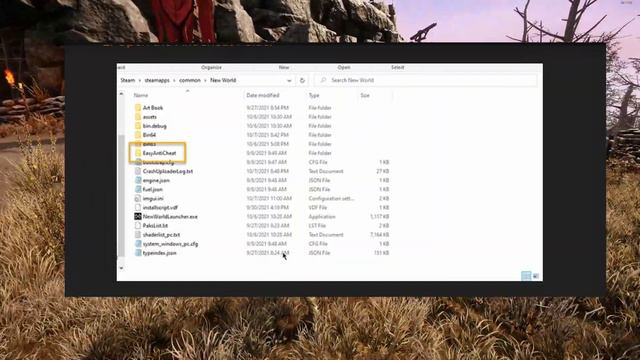Select the Bin64 folder icon
The width and height of the screenshot is (640, 360).
pos(138,135)
